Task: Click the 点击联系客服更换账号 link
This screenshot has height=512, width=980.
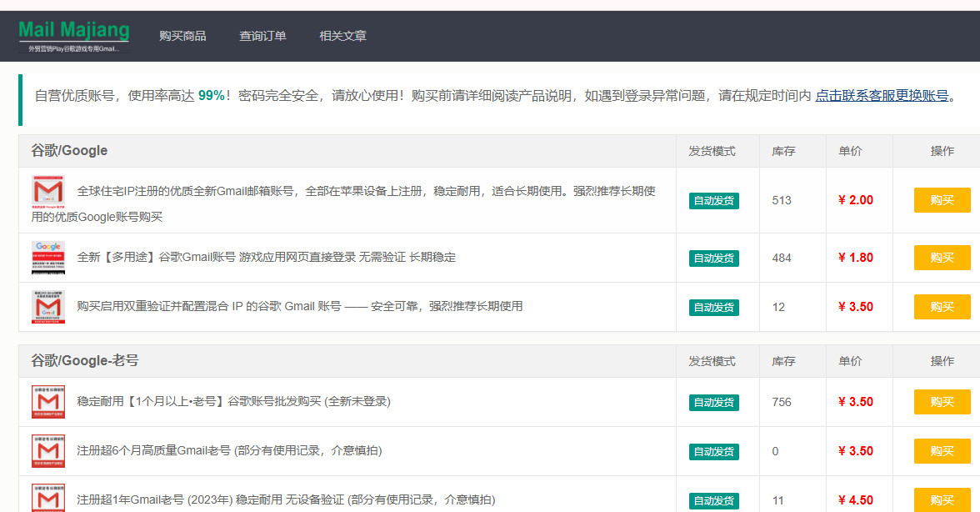Action: click(x=882, y=95)
